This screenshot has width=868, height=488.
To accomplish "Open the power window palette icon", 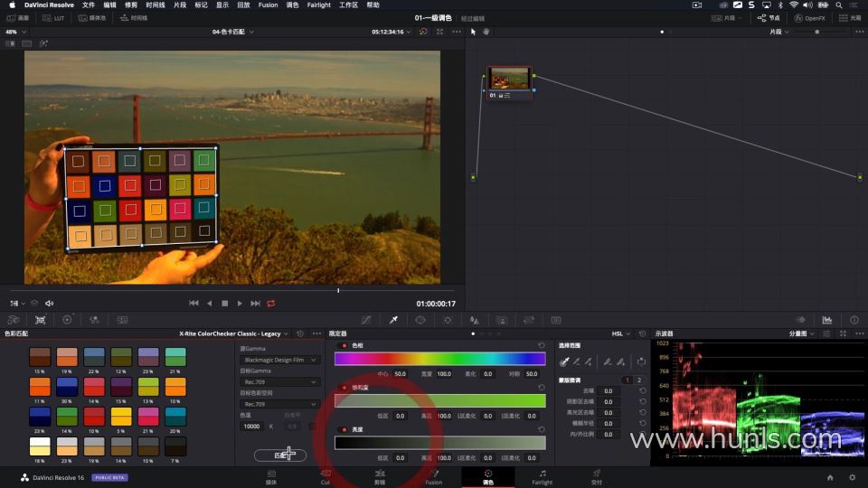I will tap(420, 320).
